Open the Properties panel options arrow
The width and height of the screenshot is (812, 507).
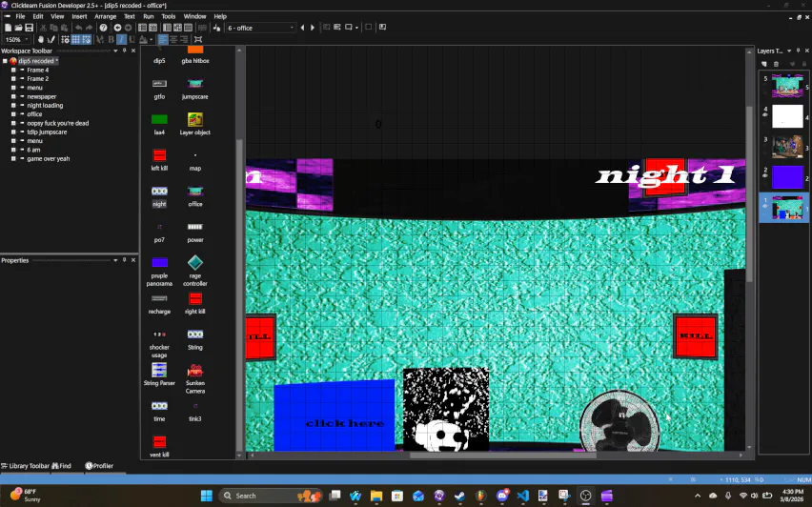[x=115, y=260]
